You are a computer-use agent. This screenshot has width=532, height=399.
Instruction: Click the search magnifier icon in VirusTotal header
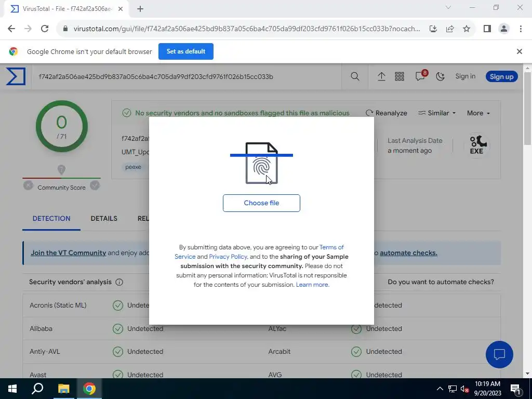point(355,76)
